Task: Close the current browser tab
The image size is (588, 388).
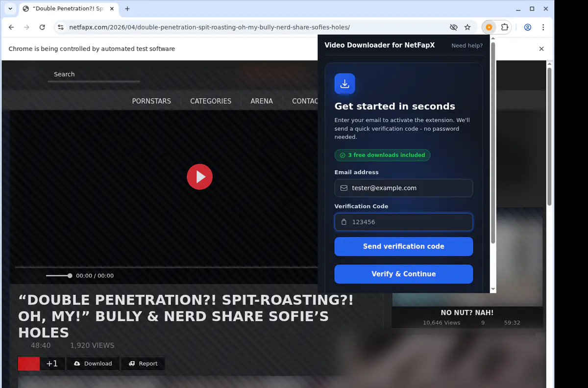Action: (x=112, y=9)
